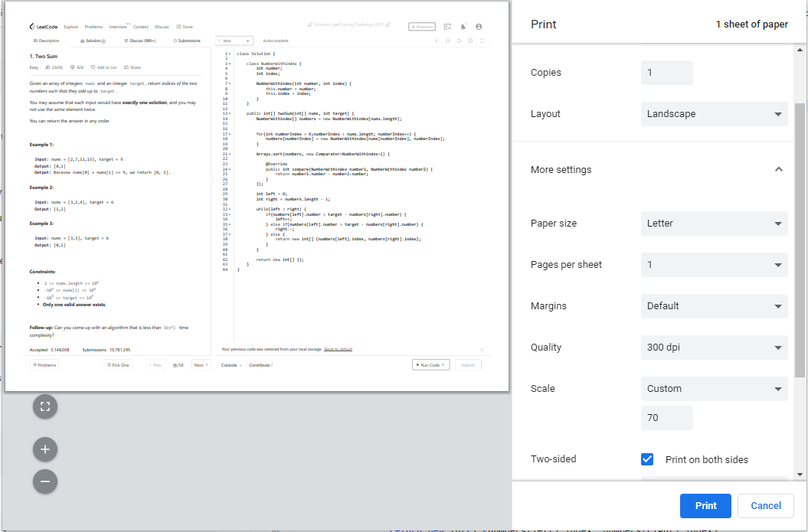Click the editor settings gear icon

coord(469,41)
